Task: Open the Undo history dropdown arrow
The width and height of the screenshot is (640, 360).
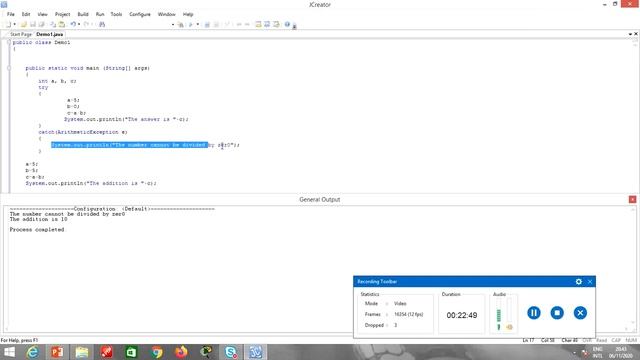Action: coord(79,24)
